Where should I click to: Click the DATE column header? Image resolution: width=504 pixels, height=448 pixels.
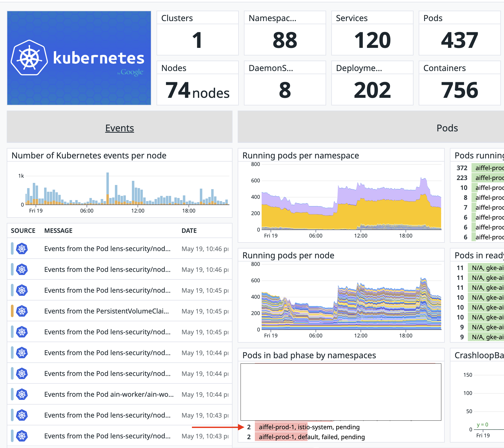click(189, 231)
